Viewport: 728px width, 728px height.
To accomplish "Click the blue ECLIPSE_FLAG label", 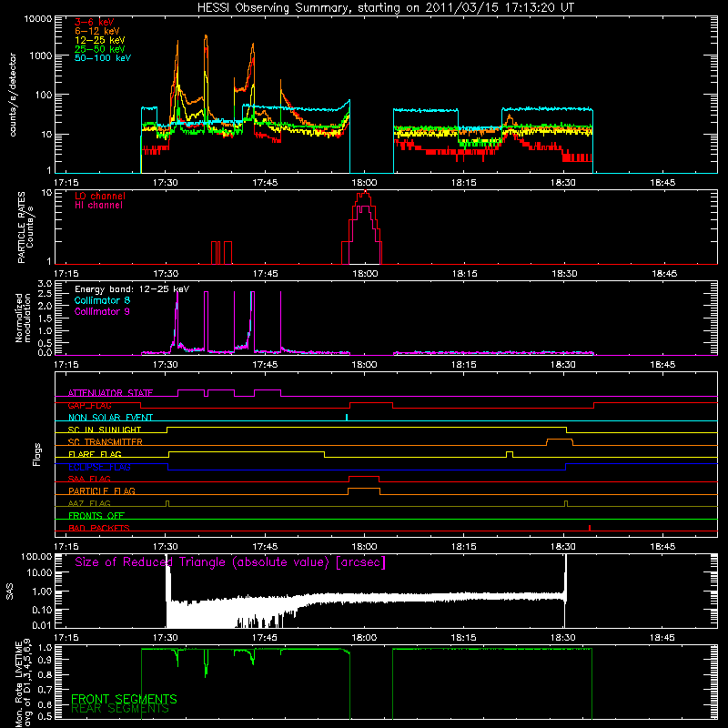I will click(99, 467).
